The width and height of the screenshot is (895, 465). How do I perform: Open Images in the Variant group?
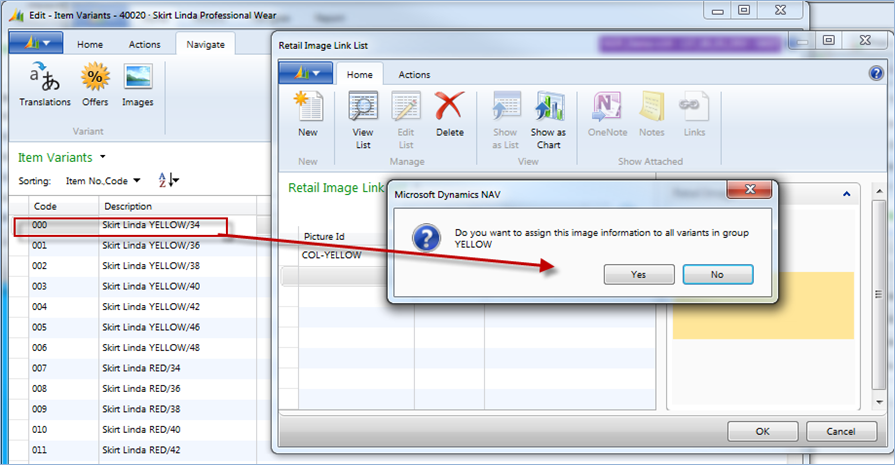[138, 84]
